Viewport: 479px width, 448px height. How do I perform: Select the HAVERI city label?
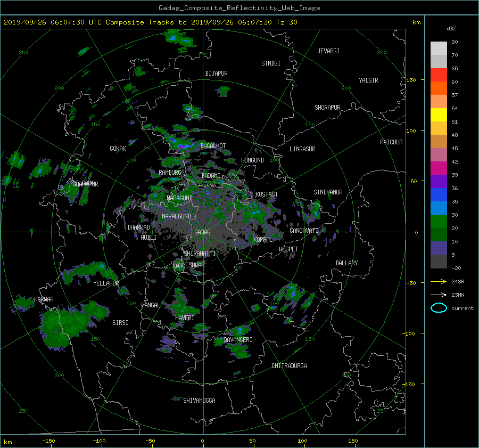pos(185,318)
